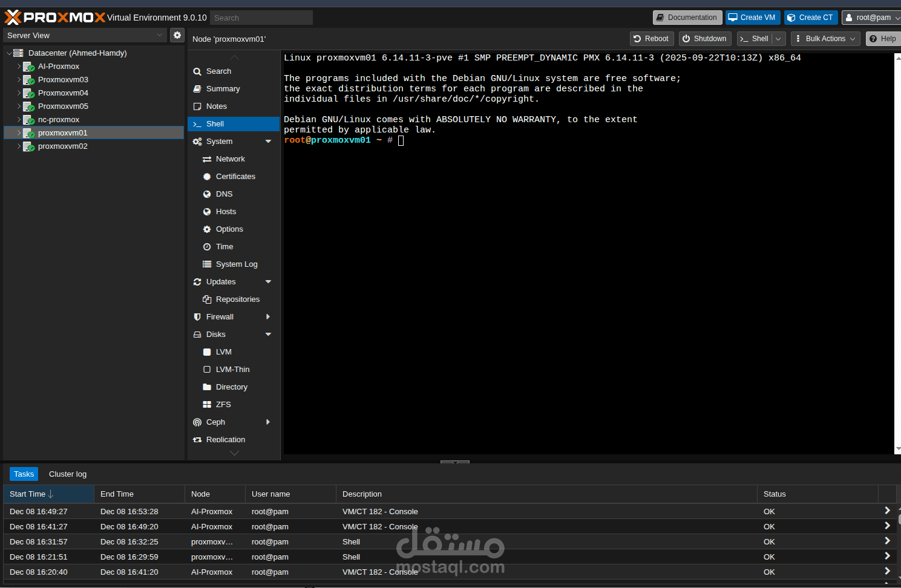Click the Shutdown button
The image size is (901, 588).
click(705, 39)
